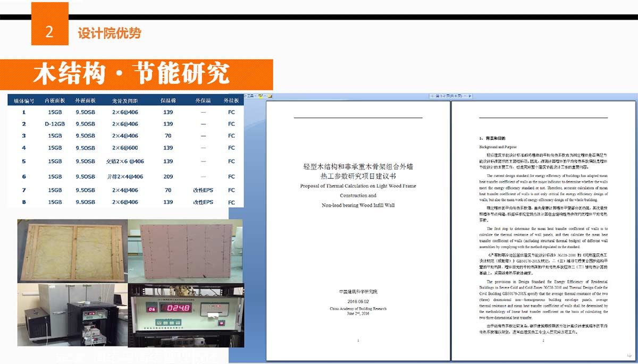
Task: Click the next-page arrow at page corner
Action: [x=629, y=354]
